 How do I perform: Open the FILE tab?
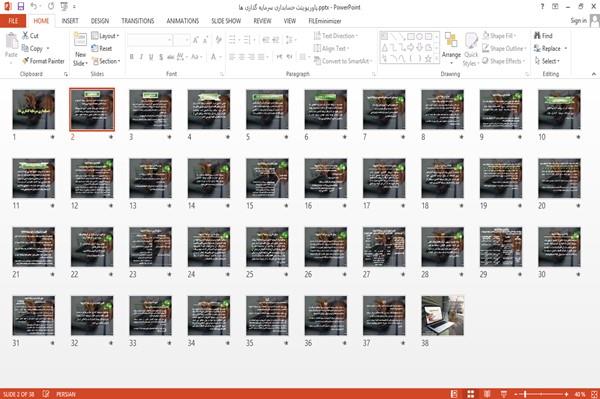(13, 21)
